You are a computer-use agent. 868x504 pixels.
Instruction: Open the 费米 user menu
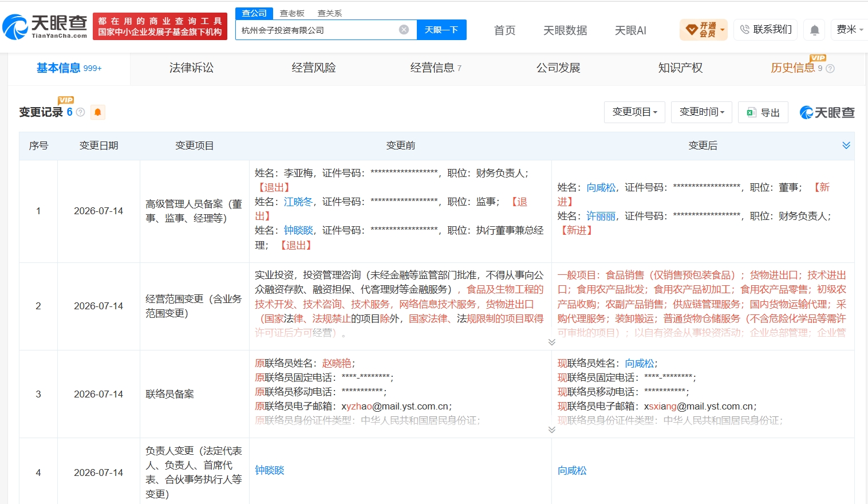tap(850, 30)
